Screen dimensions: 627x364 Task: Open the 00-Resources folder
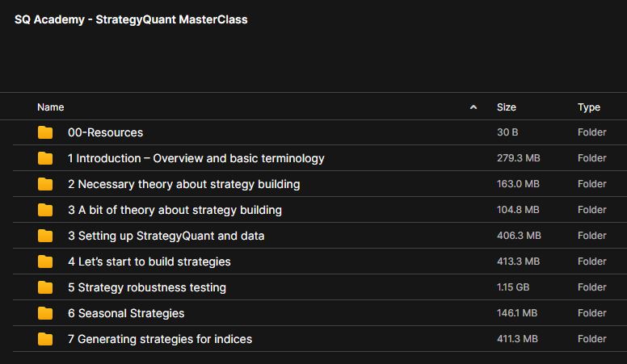tap(105, 132)
